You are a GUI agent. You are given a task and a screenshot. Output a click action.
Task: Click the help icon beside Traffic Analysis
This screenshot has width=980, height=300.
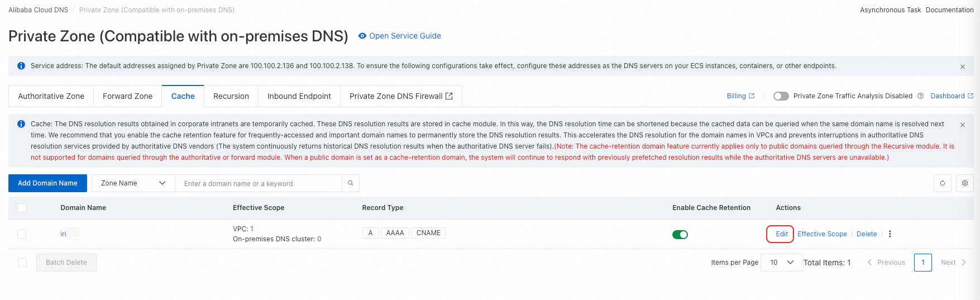(x=921, y=96)
